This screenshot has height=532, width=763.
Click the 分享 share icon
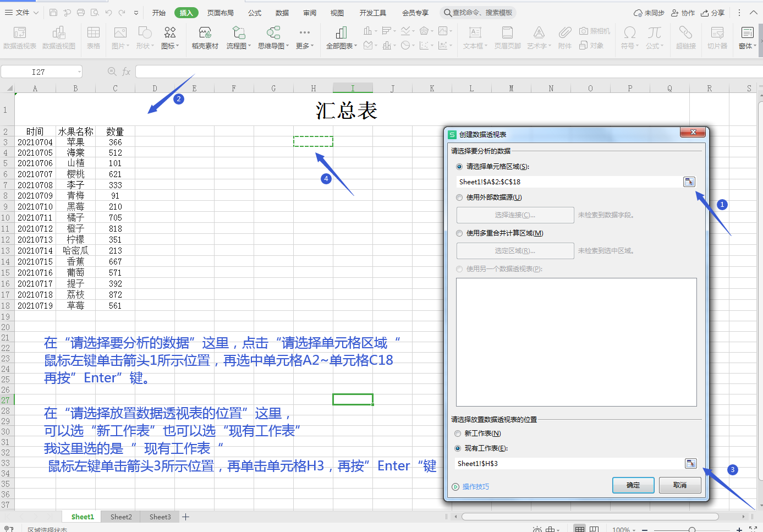(712, 13)
